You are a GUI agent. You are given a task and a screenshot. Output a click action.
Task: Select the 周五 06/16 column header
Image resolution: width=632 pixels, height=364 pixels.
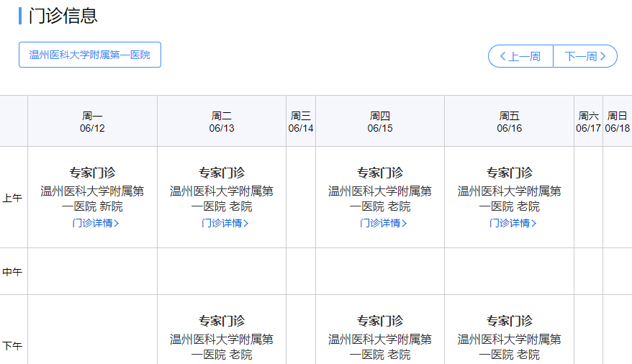[x=510, y=122]
